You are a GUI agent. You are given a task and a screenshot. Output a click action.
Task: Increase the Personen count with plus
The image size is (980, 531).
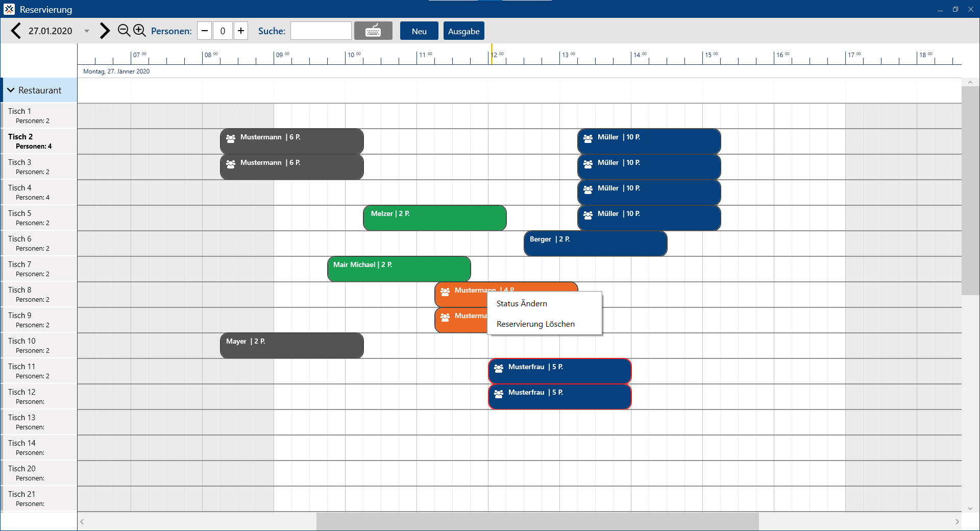pyautogui.click(x=241, y=31)
